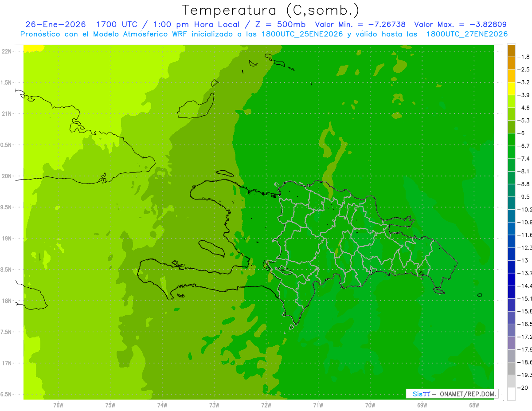
Task: Click the '-7.4' colorbar label
Action: coord(524,159)
